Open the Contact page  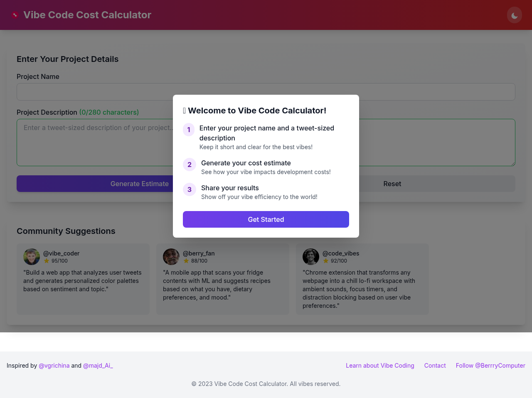point(435,365)
